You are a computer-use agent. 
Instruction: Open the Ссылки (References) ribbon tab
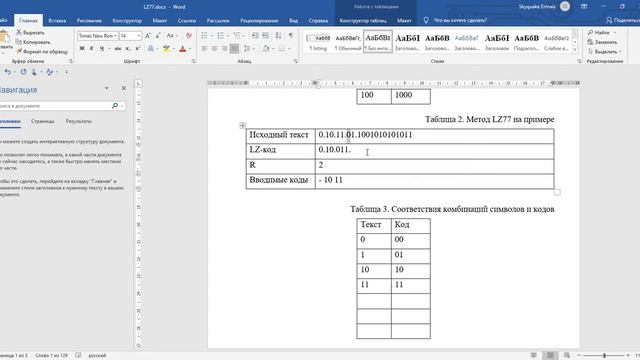tap(187, 20)
